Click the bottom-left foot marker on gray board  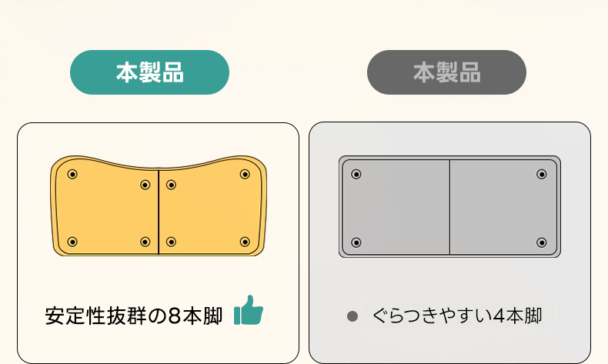pos(356,242)
